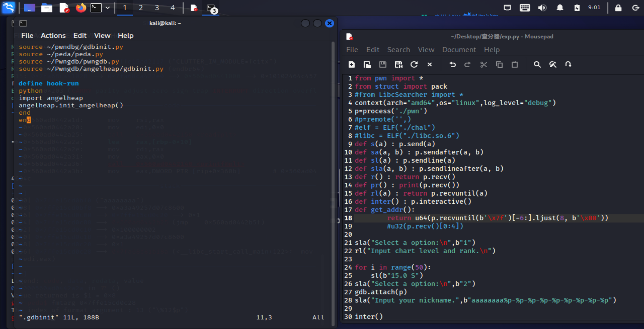Viewport: 644px width, 329px height.
Task: Click the Reload document icon
Action: [x=414, y=65]
